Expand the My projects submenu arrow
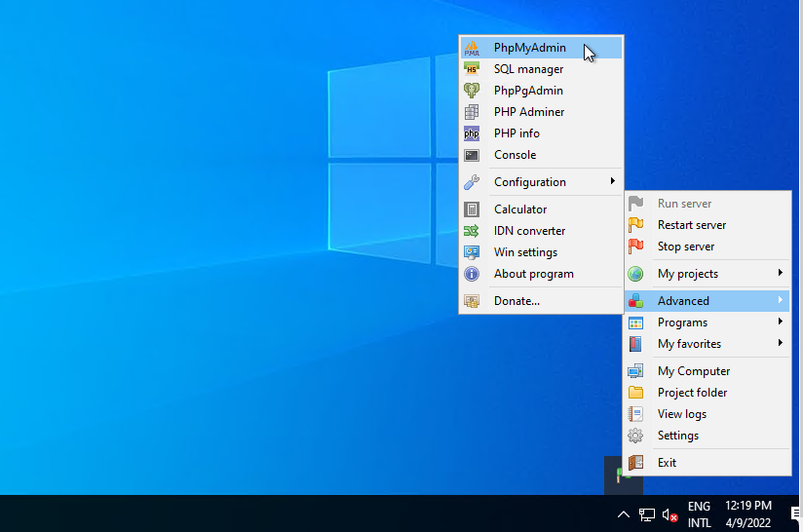This screenshot has width=803, height=532. pyautogui.click(x=781, y=273)
